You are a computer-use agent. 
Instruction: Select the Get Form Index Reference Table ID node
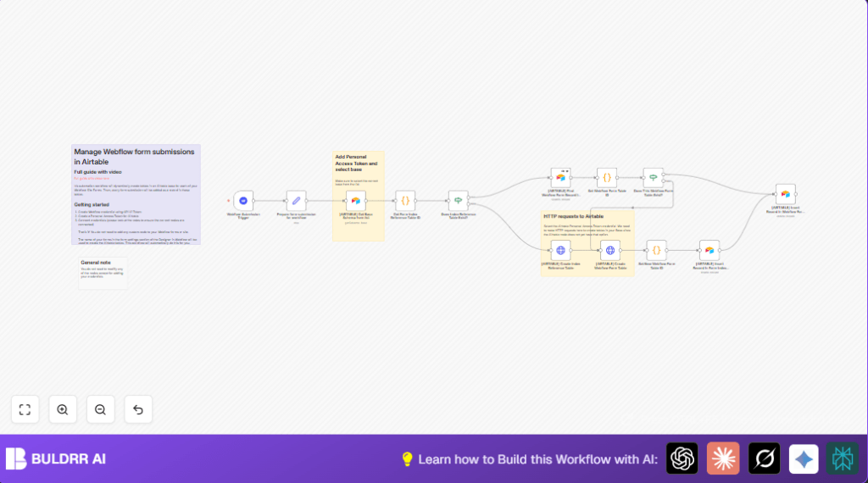(405, 201)
